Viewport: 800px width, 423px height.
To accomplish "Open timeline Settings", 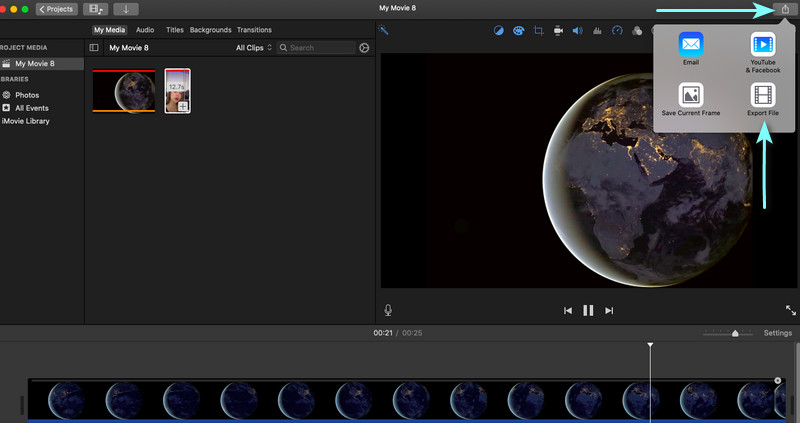I will click(778, 333).
